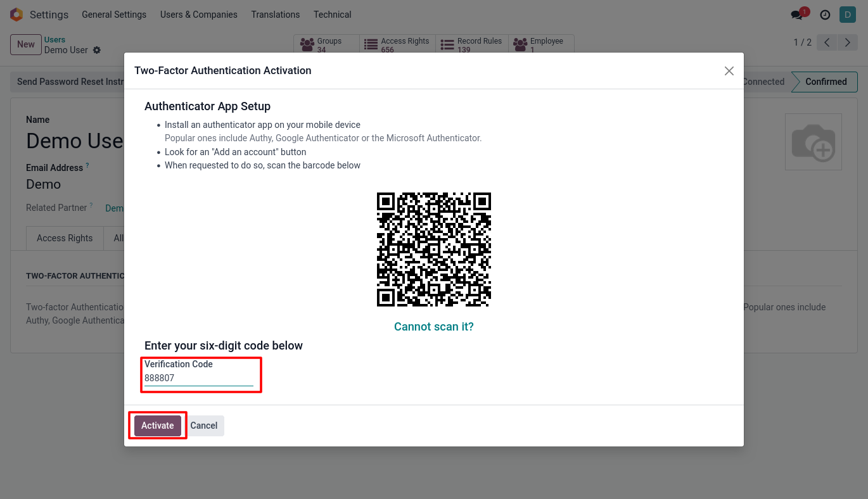Click the Related Partner help question mark
The height and width of the screenshot is (499, 868).
[x=91, y=206]
